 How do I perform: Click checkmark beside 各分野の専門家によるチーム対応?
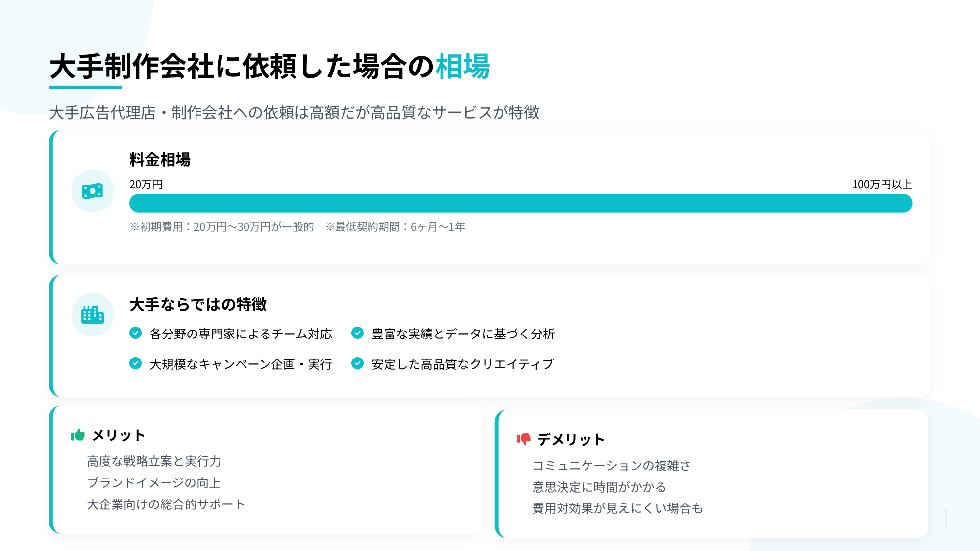click(x=135, y=333)
